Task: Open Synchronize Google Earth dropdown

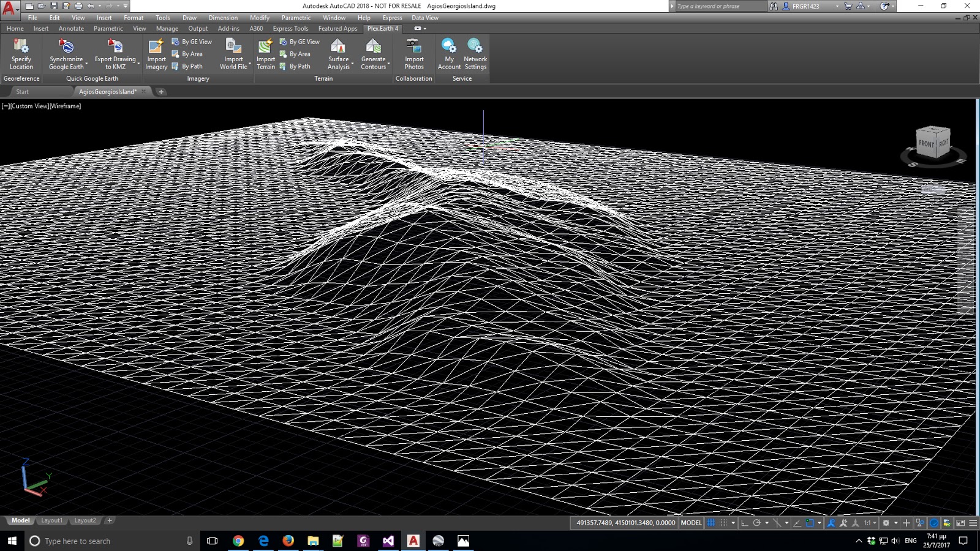Action: [x=86, y=64]
